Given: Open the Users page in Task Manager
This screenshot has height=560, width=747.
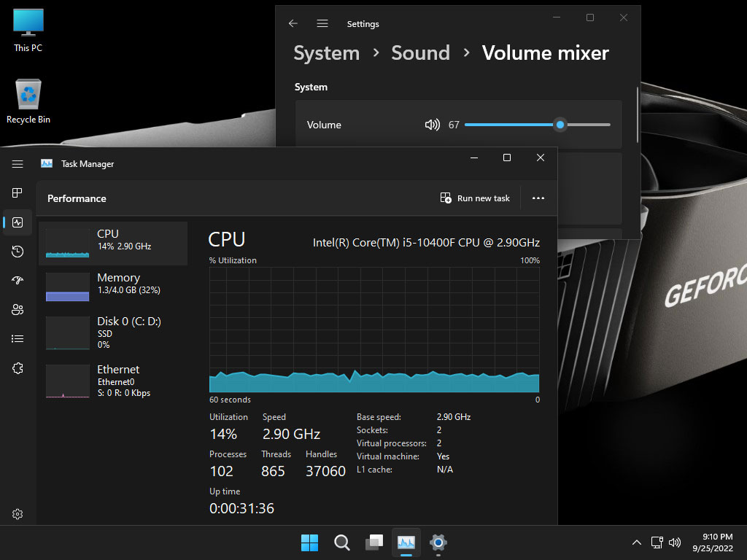Looking at the screenshot, I should pos(18,309).
